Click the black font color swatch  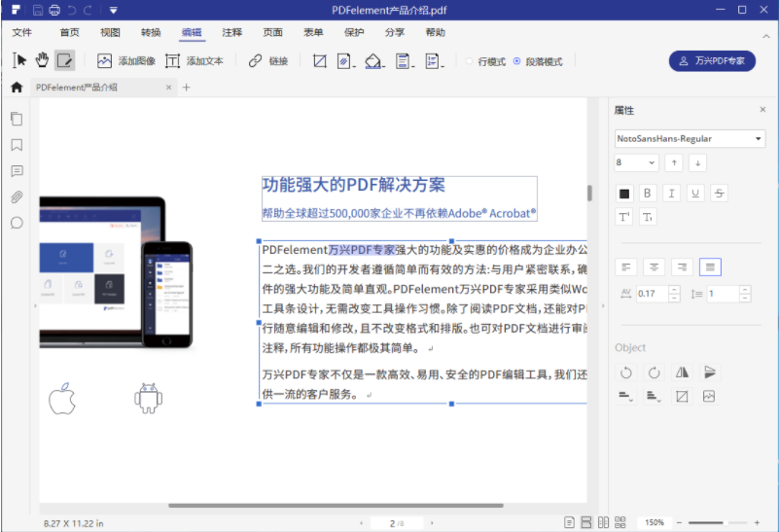click(x=624, y=193)
